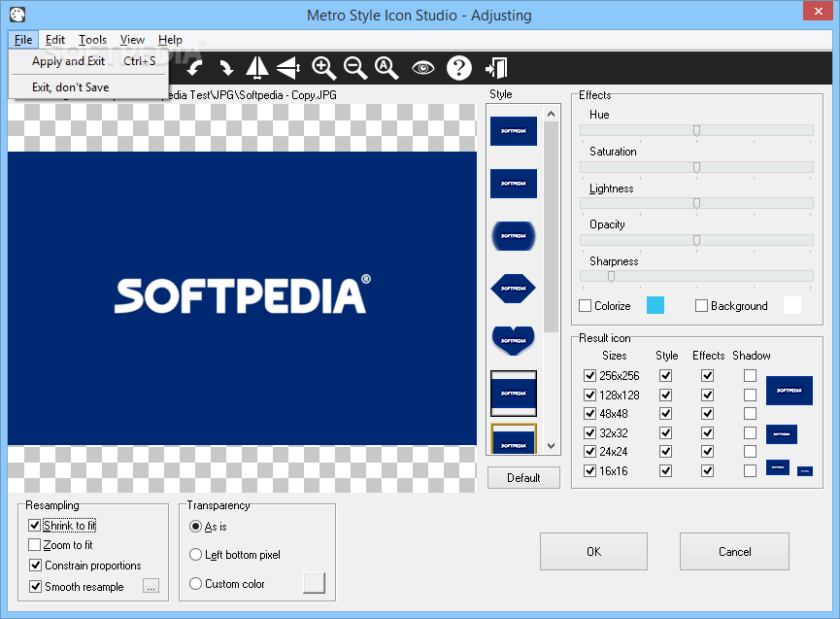840x619 pixels.
Task: Click the Opacity slider handle
Action: [696, 241]
